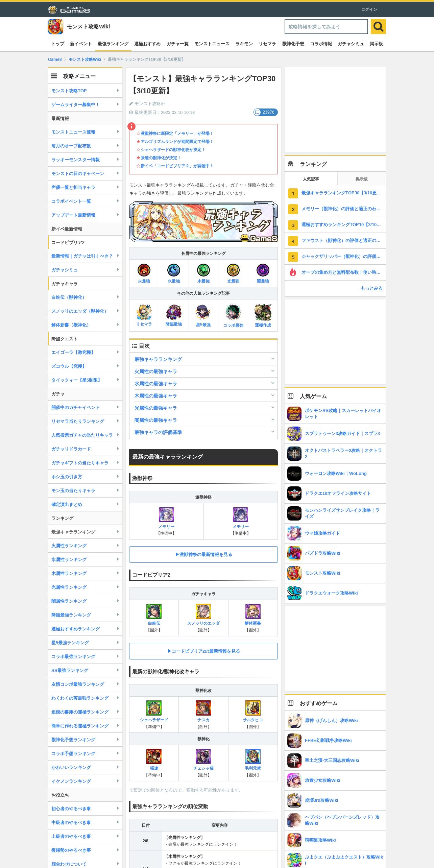Image resolution: width=434 pixels, height=868 pixels.
Task: Open ガチャ一覧 in navigation bar
Action: (x=177, y=44)
